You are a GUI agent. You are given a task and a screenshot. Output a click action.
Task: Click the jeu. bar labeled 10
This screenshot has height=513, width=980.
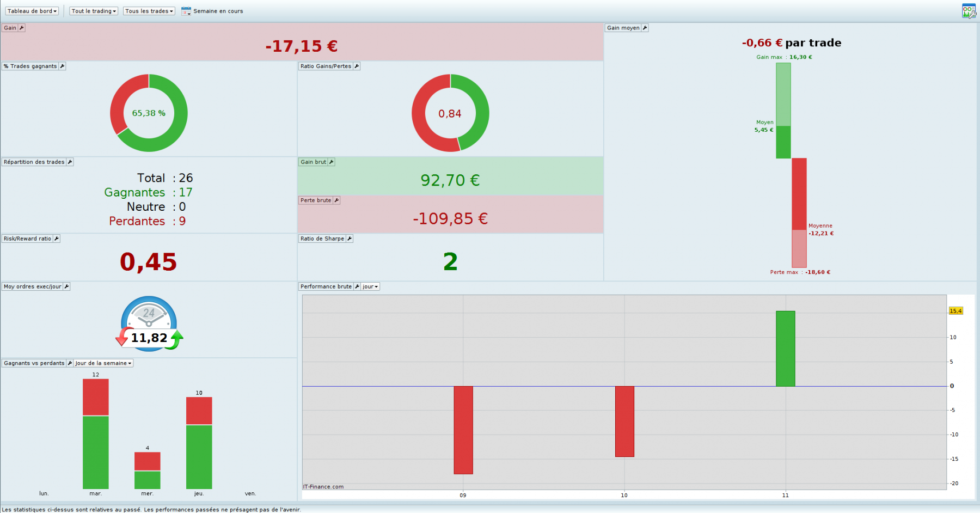tap(199, 443)
